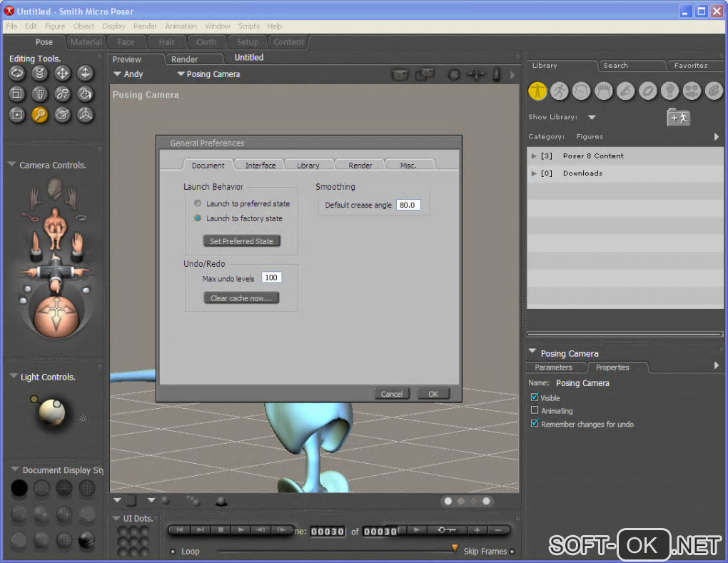Viewport: 728px width, 563px height.
Task: Switch to the Interface preferences tab
Action: pyautogui.click(x=260, y=166)
